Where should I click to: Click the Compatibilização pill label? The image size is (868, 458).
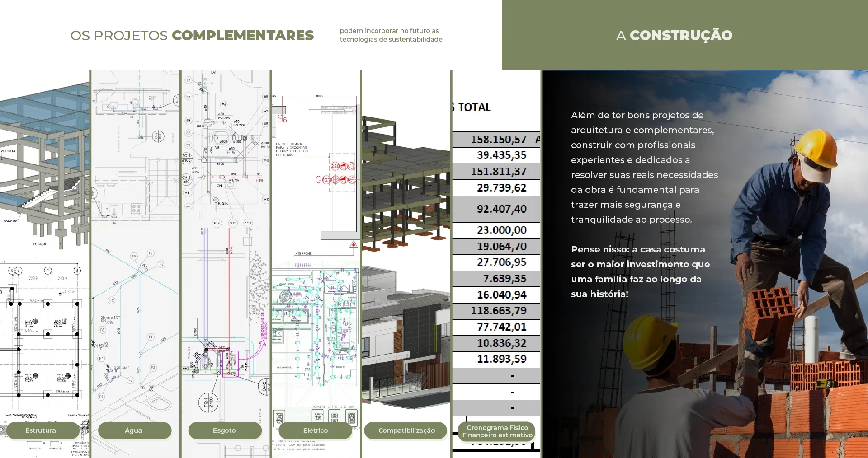[x=406, y=430]
